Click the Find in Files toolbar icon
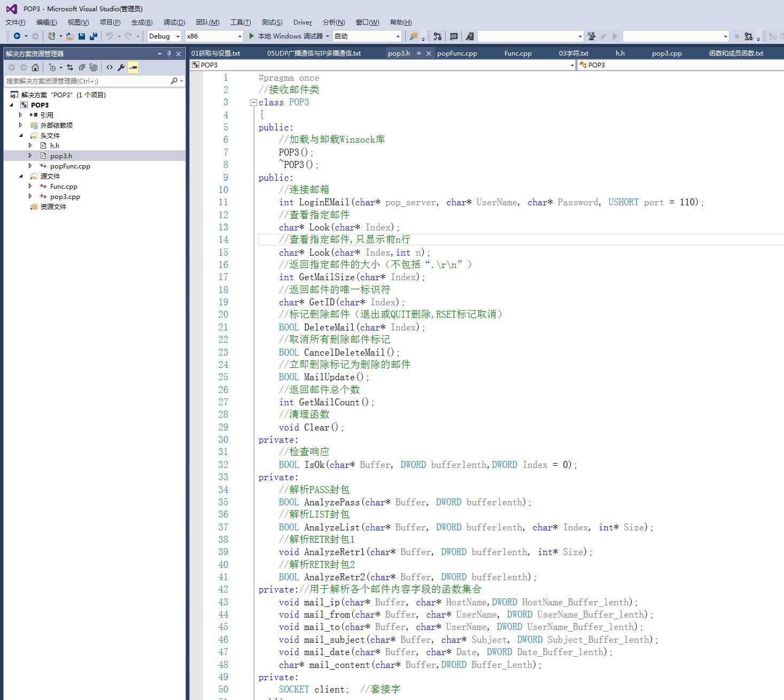The height and width of the screenshot is (700, 784). pos(413,36)
